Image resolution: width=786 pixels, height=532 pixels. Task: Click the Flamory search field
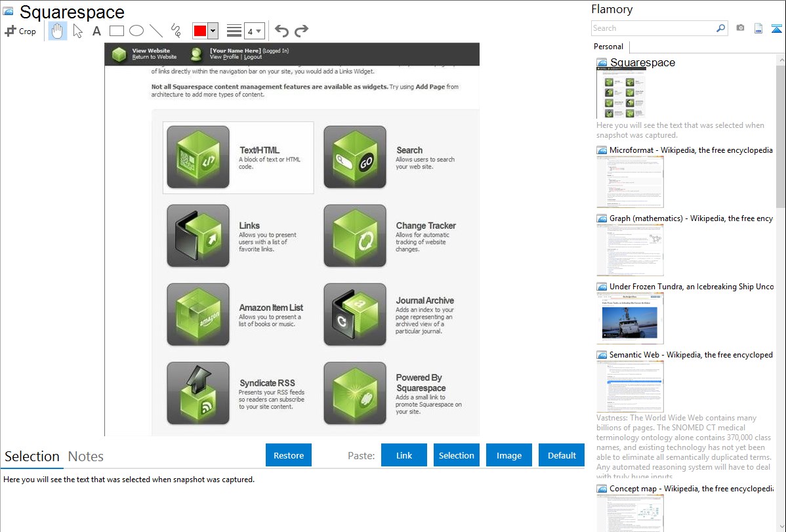[x=653, y=28]
